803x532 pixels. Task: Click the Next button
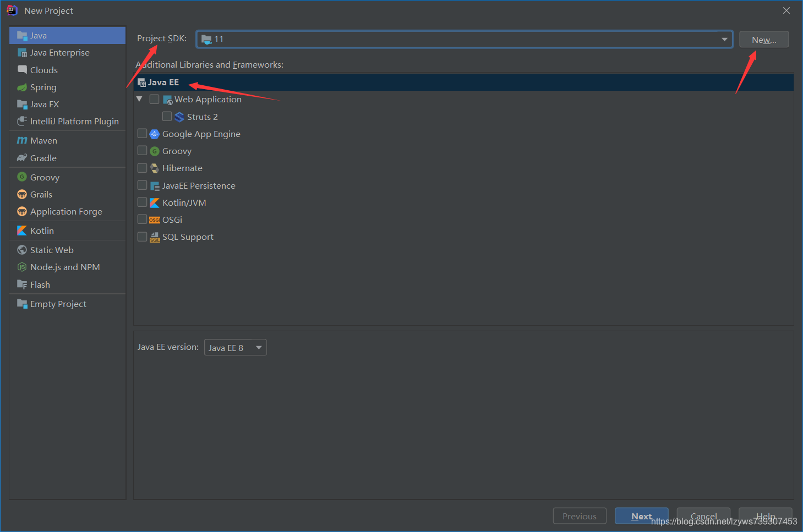click(x=641, y=516)
